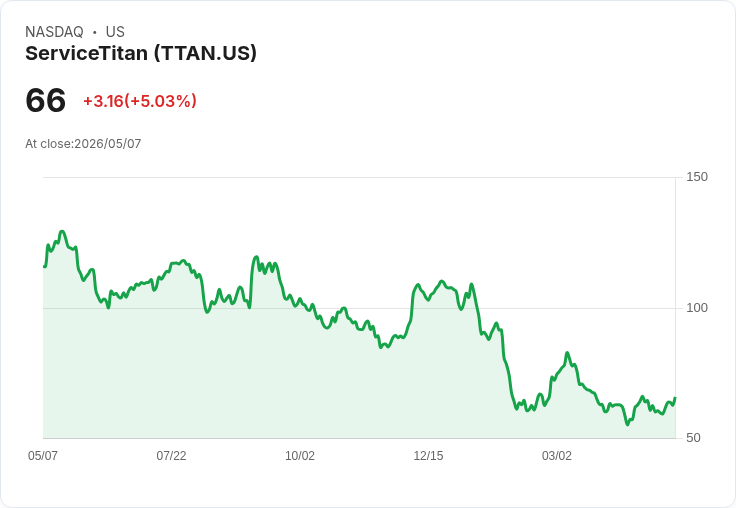This screenshot has height=508, width=736.
Task: Click the current price 66
Action: tap(46, 100)
